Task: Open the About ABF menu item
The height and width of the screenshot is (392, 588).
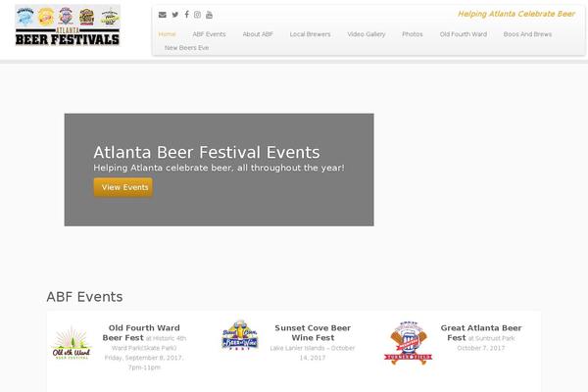Action: pyautogui.click(x=258, y=34)
